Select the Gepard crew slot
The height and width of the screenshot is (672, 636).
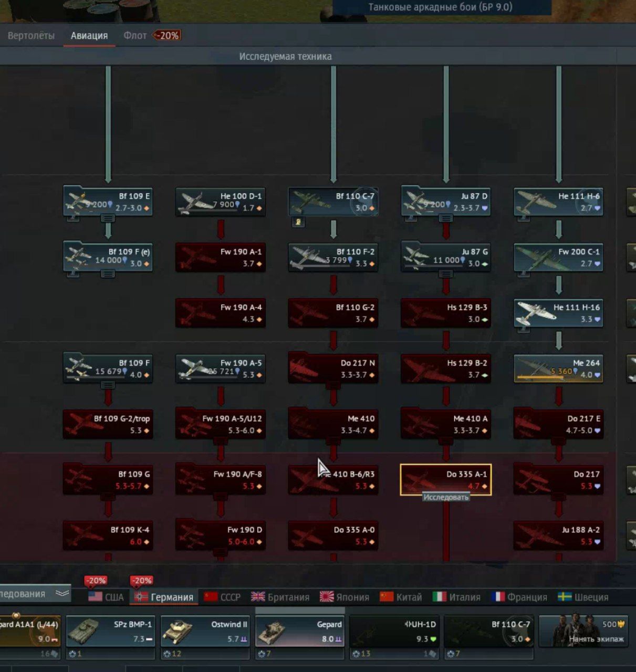click(300, 632)
